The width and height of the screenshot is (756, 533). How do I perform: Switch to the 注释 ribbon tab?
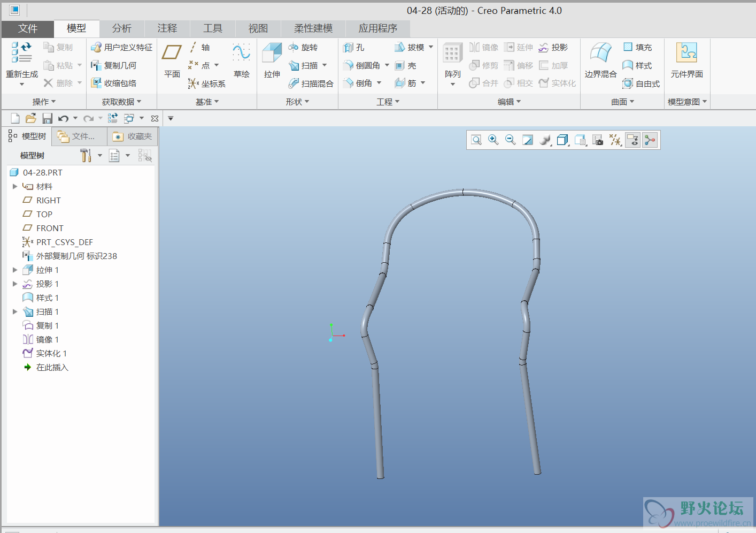[x=167, y=28]
